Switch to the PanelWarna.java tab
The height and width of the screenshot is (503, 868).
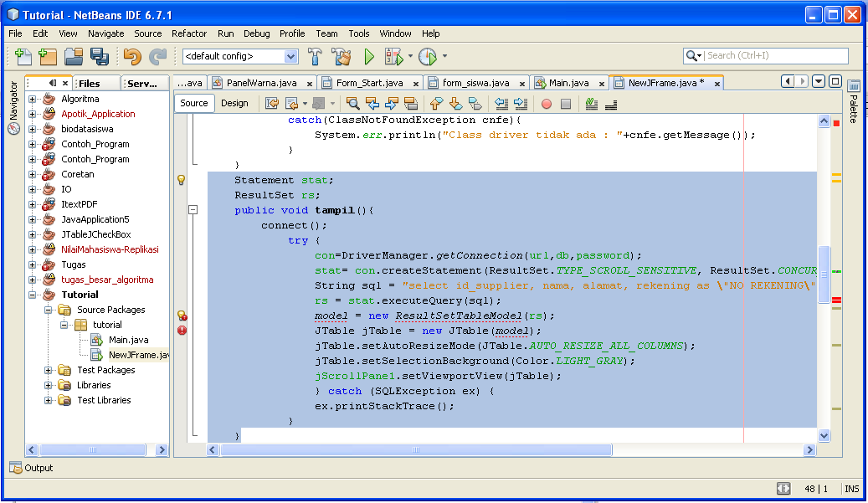coord(261,83)
